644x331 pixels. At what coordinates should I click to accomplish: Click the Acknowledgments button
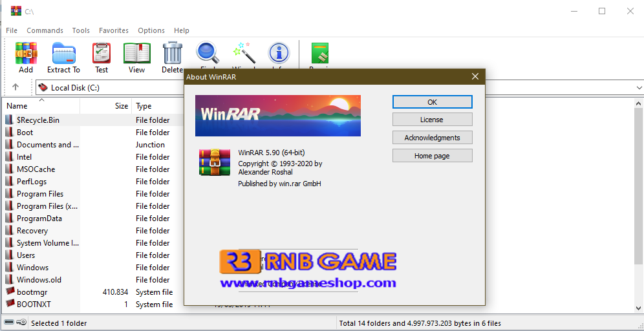point(432,138)
